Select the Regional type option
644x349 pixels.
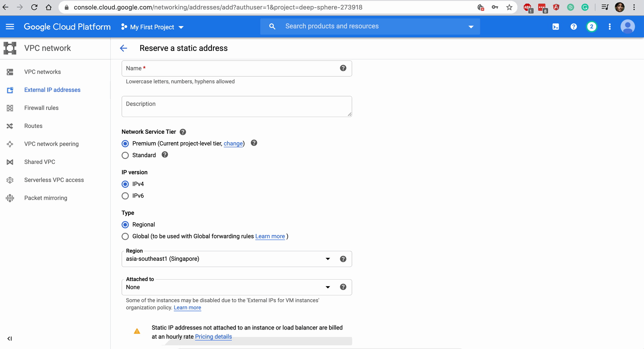(x=125, y=225)
